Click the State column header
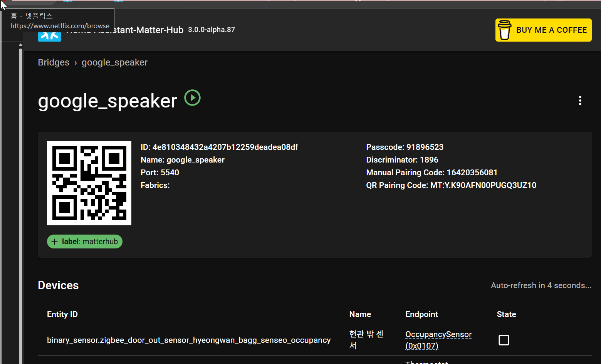This screenshot has width=601, height=364. click(506, 314)
